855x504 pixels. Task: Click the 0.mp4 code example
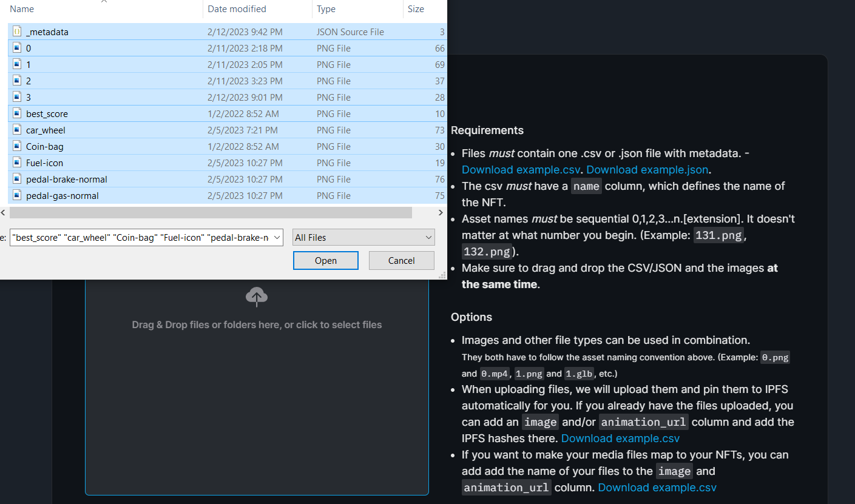click(x=496, y=374)
